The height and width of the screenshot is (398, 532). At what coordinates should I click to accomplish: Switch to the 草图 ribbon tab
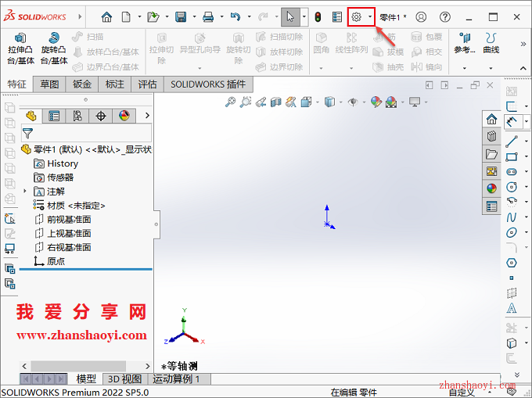[x=49, y=84]
